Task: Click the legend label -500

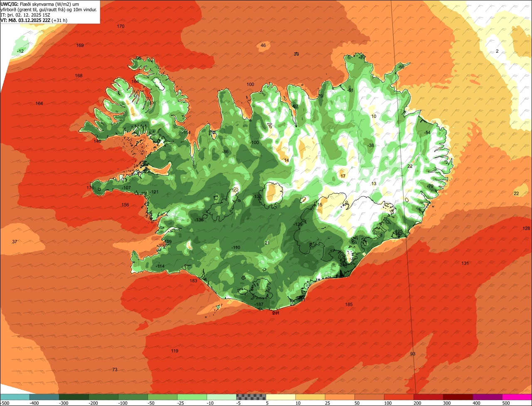Action: pyautogui.click(x=5, y=403)
